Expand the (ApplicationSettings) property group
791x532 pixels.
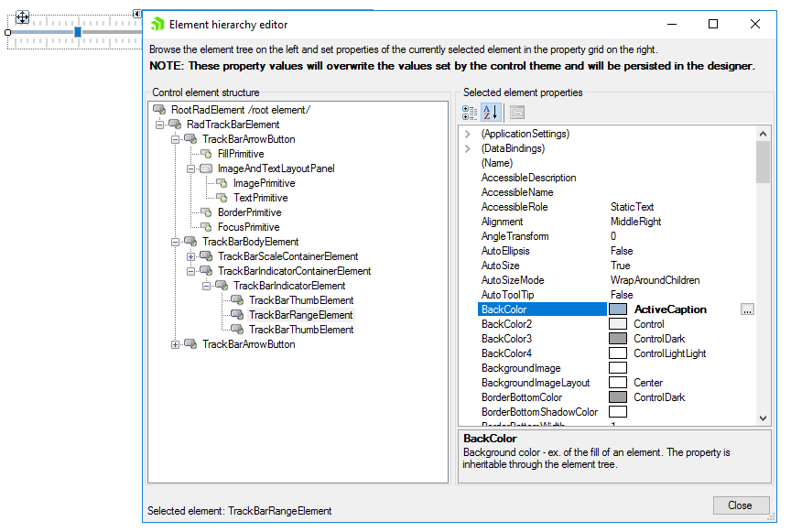[x=467, y=133]
